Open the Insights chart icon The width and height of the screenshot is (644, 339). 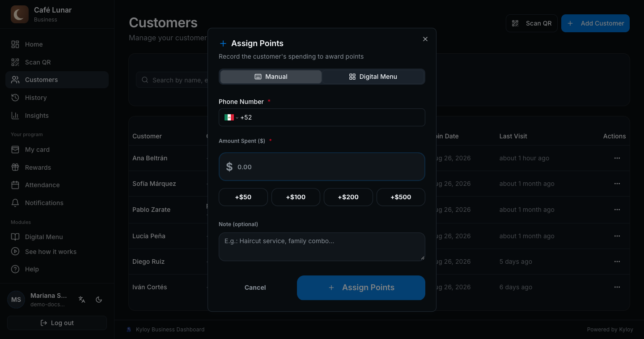pyautogui.click(x=15, y=116)
